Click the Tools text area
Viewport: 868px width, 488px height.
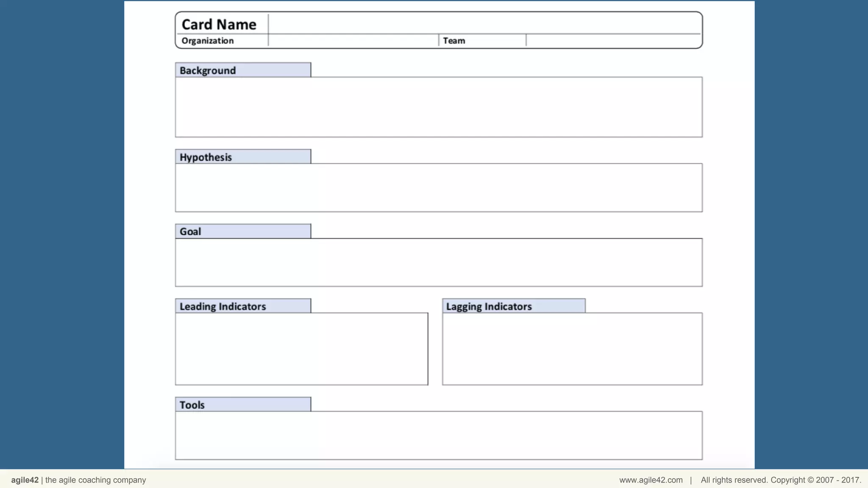point(439,435)
